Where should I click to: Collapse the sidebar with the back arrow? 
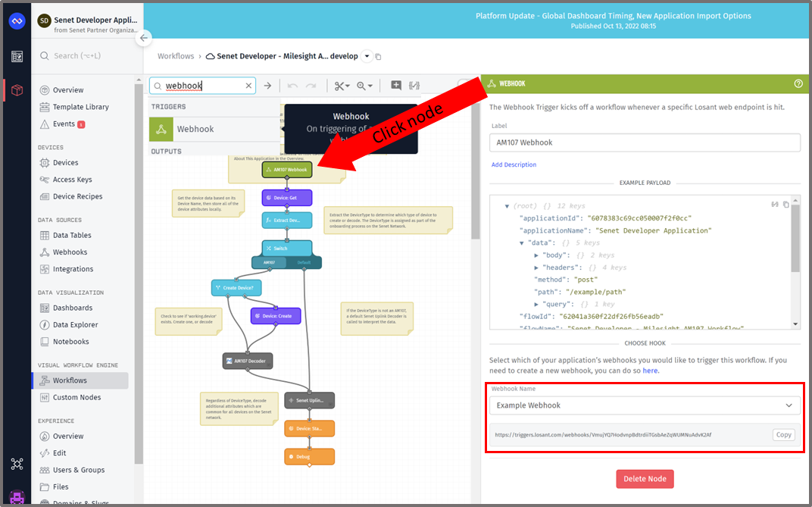pyautogui.click(x=143, y=38)
